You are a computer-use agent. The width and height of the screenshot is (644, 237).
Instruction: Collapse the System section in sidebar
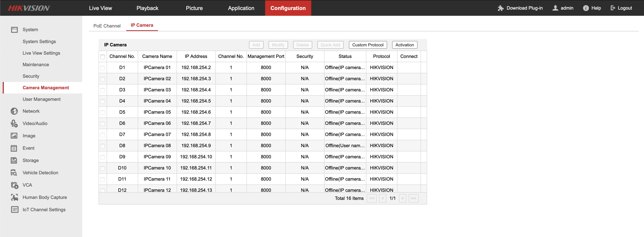30,30
